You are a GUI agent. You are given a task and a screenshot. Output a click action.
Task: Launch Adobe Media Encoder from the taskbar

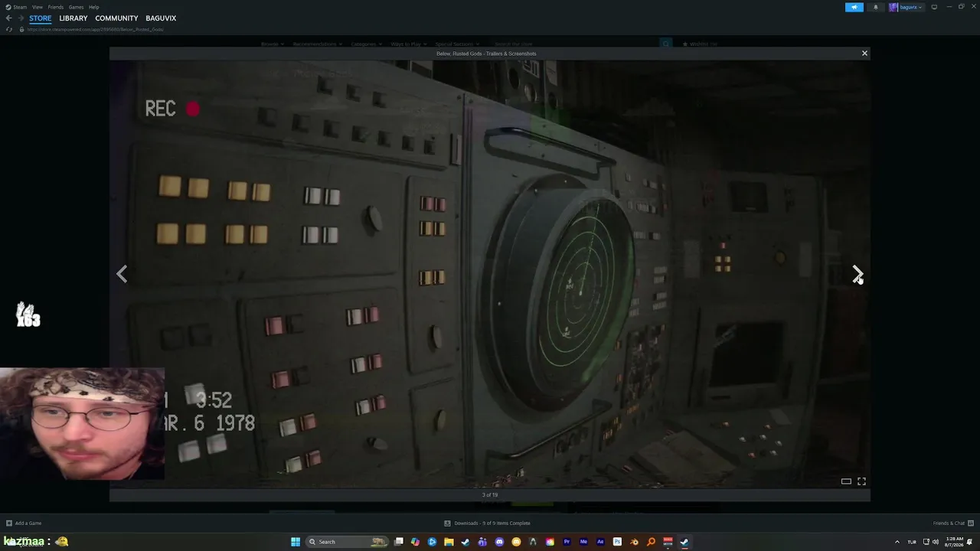tap(583, 542)
